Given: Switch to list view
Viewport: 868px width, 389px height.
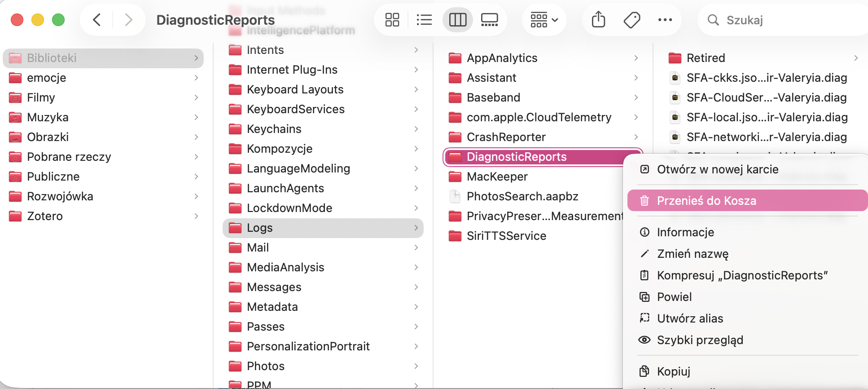Looking at the screenshot, I should [x=424, y=20].
